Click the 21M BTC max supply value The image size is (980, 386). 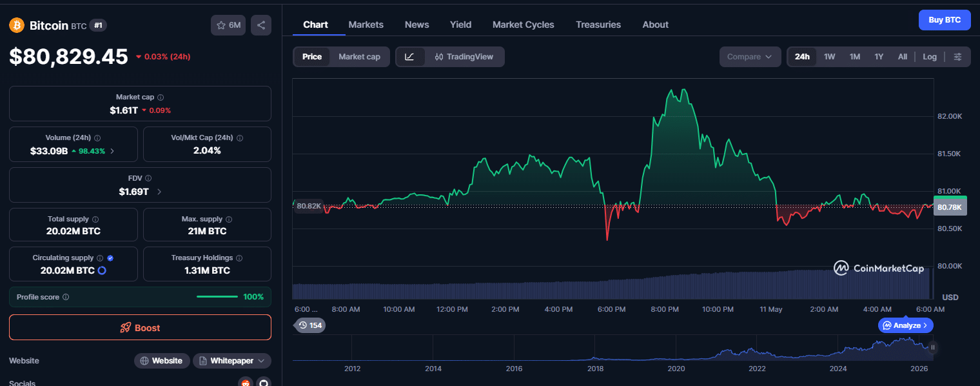[207, 231]
